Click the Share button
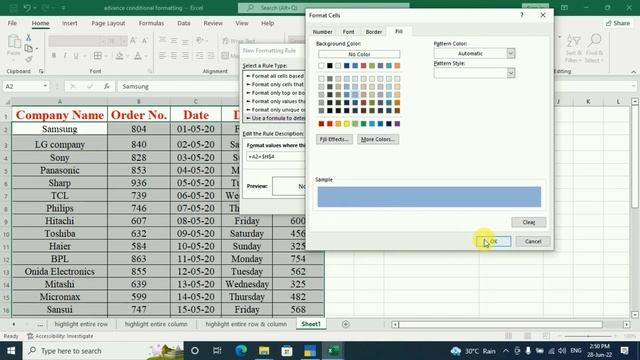The image size is (640, 360). pyautogui.click(x=618, y=23)
